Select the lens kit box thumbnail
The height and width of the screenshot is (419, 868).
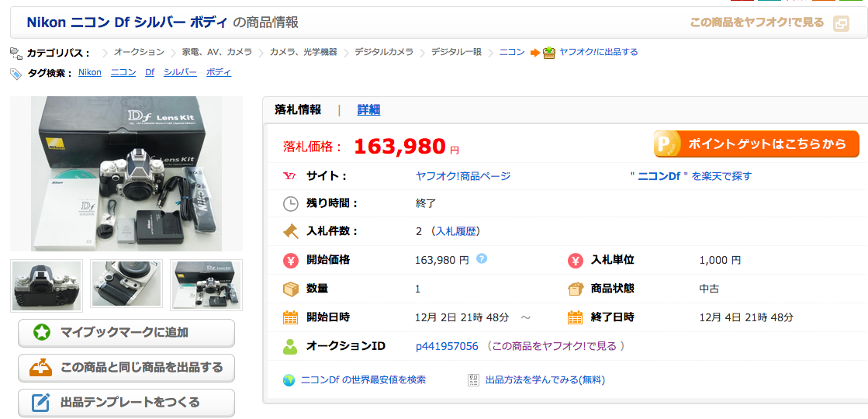tap(206, 283)
